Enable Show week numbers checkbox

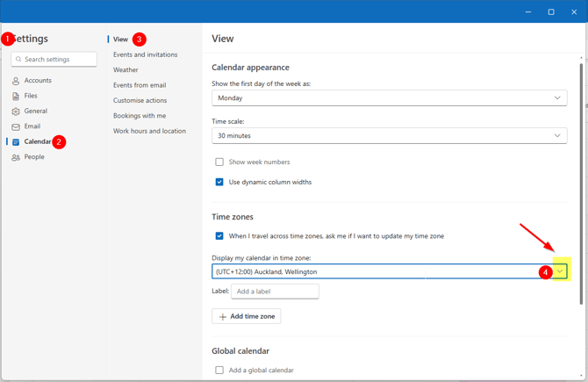click(219, 162)
